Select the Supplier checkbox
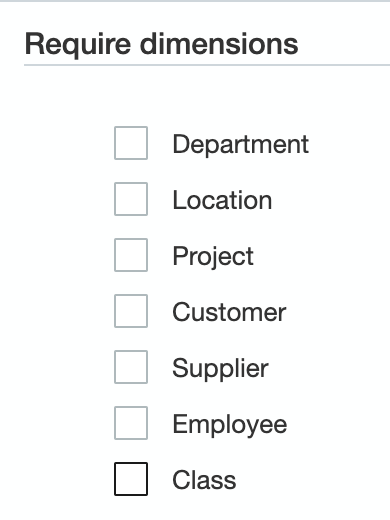This screenshot has width=390, height=520. point(131,367)
